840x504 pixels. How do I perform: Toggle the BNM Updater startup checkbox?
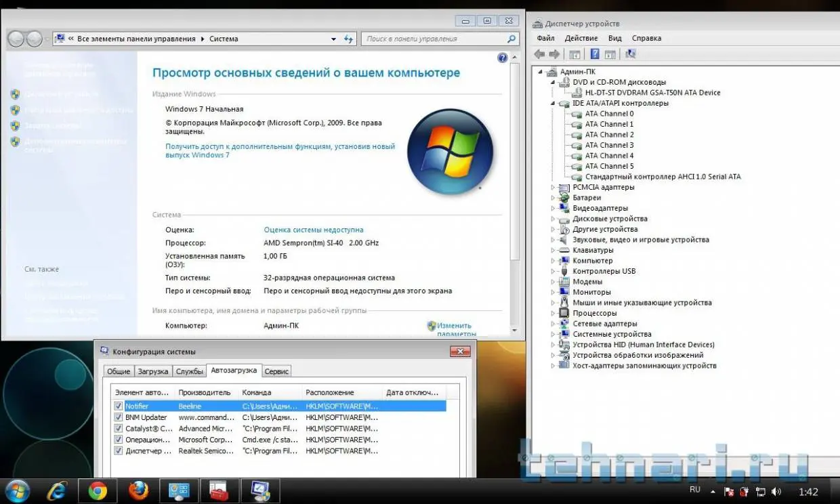pos(119,417)
